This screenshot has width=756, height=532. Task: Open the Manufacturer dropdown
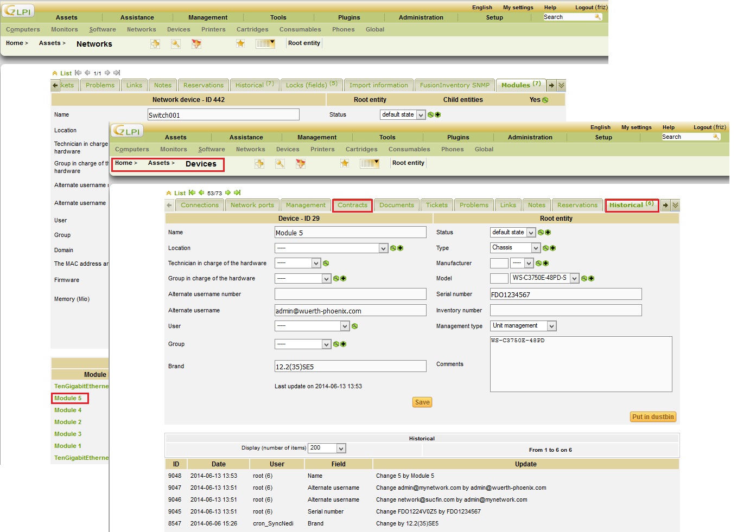[x=522, y=263]
